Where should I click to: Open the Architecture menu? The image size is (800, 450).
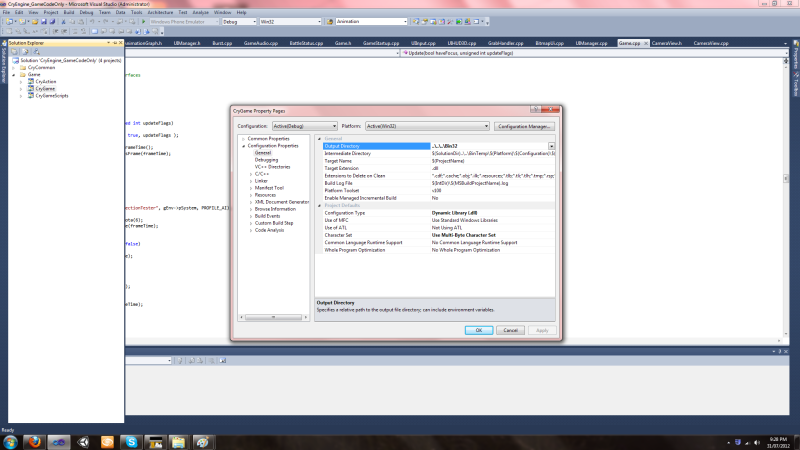tap(160, 12)
